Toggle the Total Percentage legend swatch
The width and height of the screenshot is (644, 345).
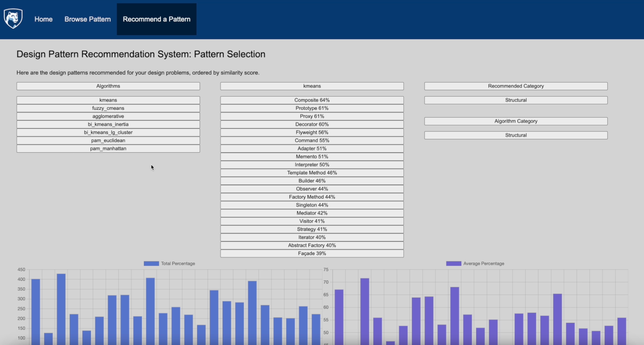coord(151,264)
